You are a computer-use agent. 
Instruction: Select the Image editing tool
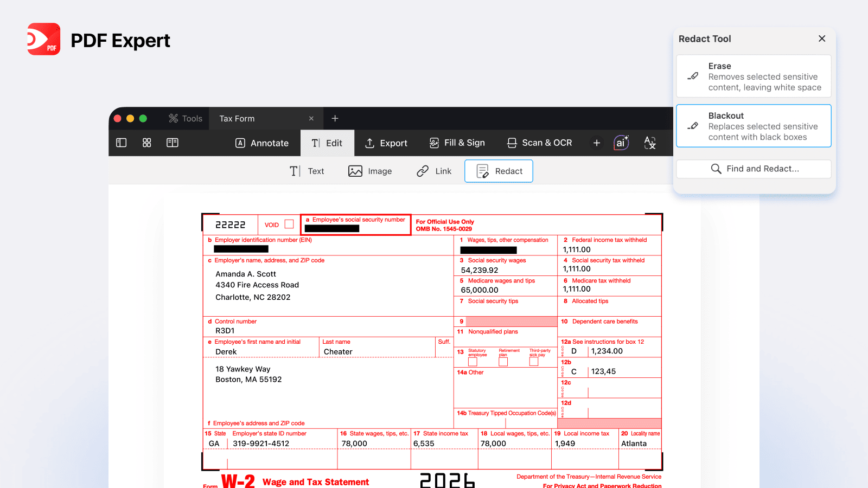(370, 171)
